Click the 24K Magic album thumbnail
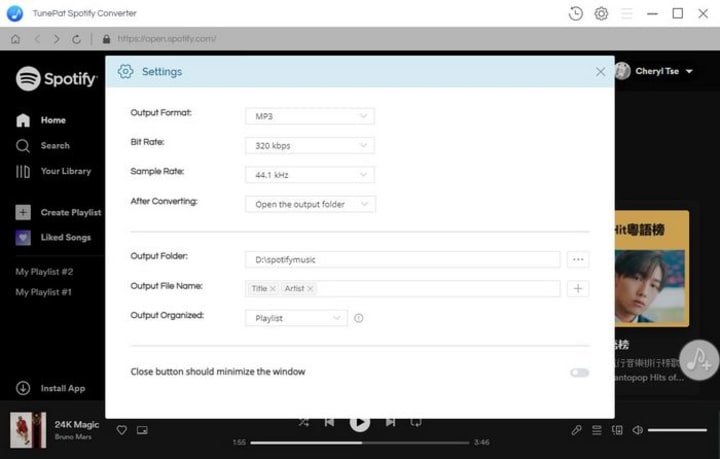Viewport: 720px width, 459px height. click(x=28, y=430)
